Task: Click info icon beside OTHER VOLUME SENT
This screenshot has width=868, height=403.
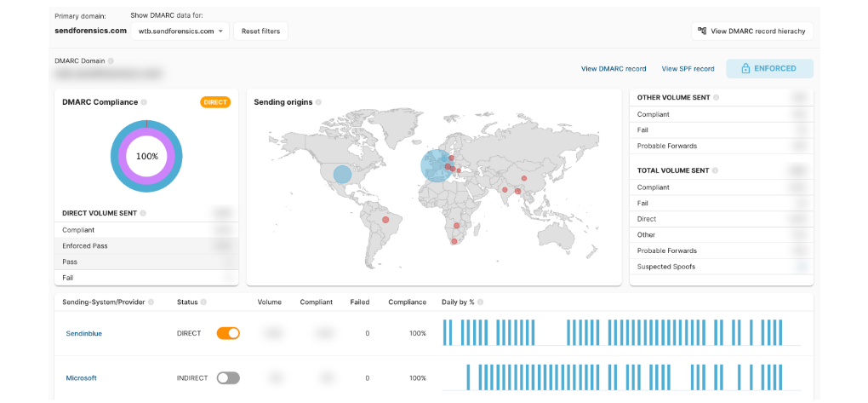Action: 716,97
